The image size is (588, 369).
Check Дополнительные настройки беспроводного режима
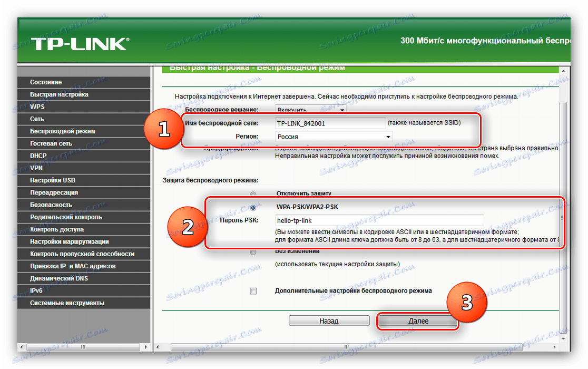[253, 291]
